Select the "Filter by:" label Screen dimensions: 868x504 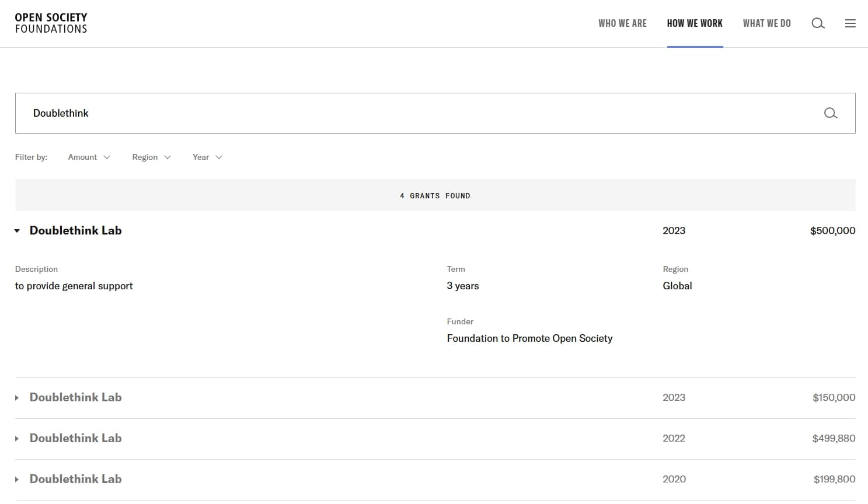click(x=31, y=157)
